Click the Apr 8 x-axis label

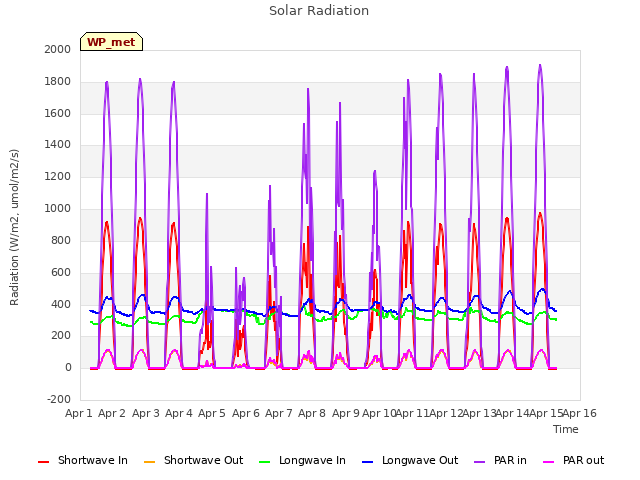[x=312, y=413]
